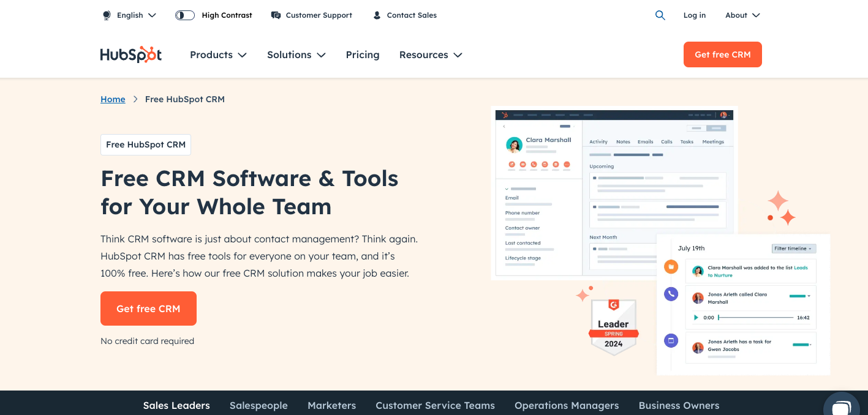The image size is (868, 415).
Task: Click the Activity tab in the CRM illustration
Action: (x=598, y=142)
